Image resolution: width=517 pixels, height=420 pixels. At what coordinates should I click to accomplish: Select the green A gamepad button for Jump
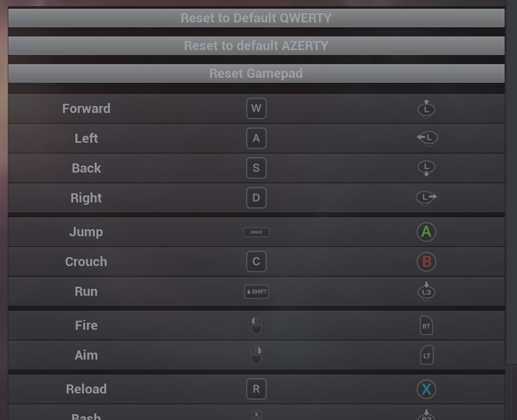coord(426,232)
